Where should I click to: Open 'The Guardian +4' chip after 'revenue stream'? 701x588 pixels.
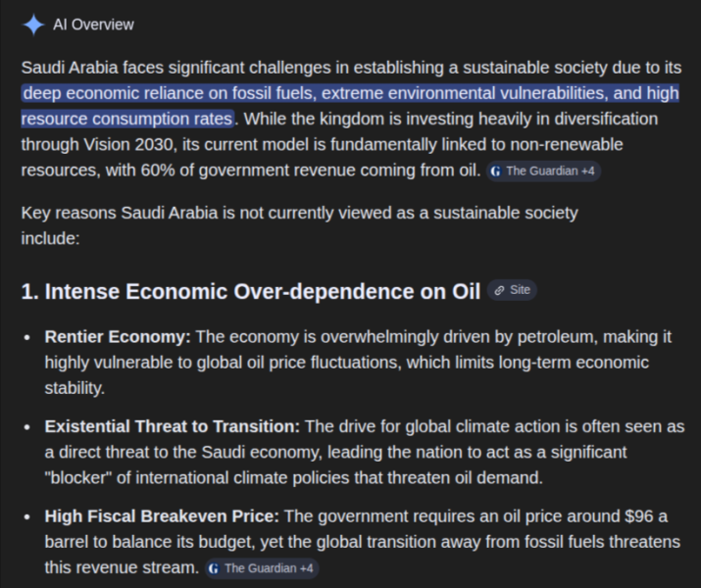[262, 568]
